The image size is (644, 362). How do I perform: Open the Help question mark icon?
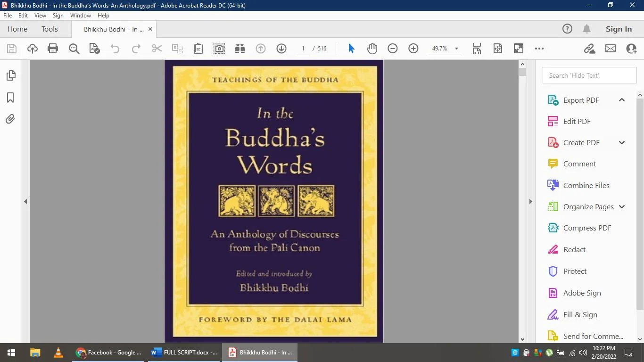(567, 29)
